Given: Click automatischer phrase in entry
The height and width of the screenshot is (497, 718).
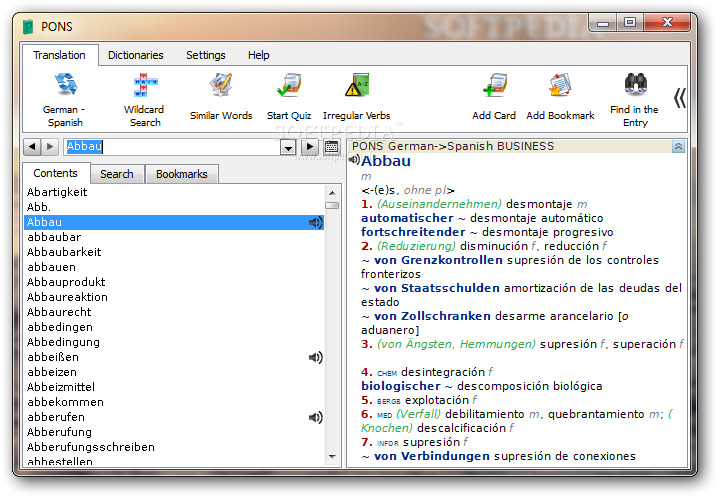Looking at the screenshot, I should [407, 218].
